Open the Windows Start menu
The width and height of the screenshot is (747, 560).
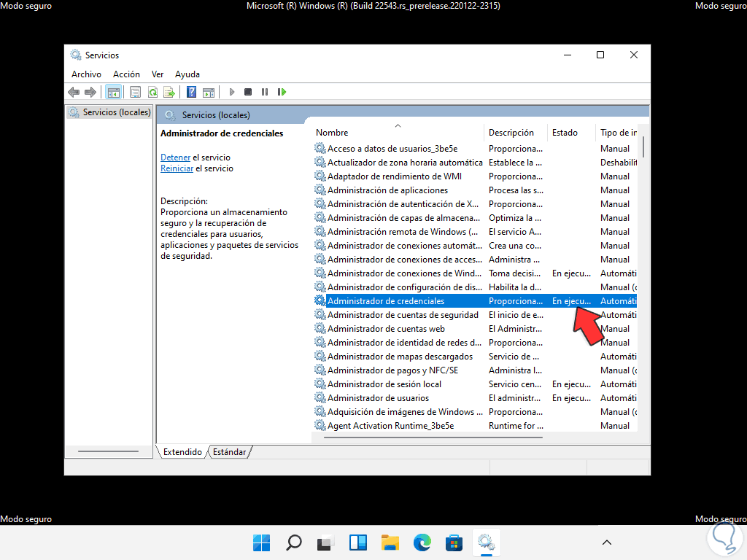coord(262,542)
